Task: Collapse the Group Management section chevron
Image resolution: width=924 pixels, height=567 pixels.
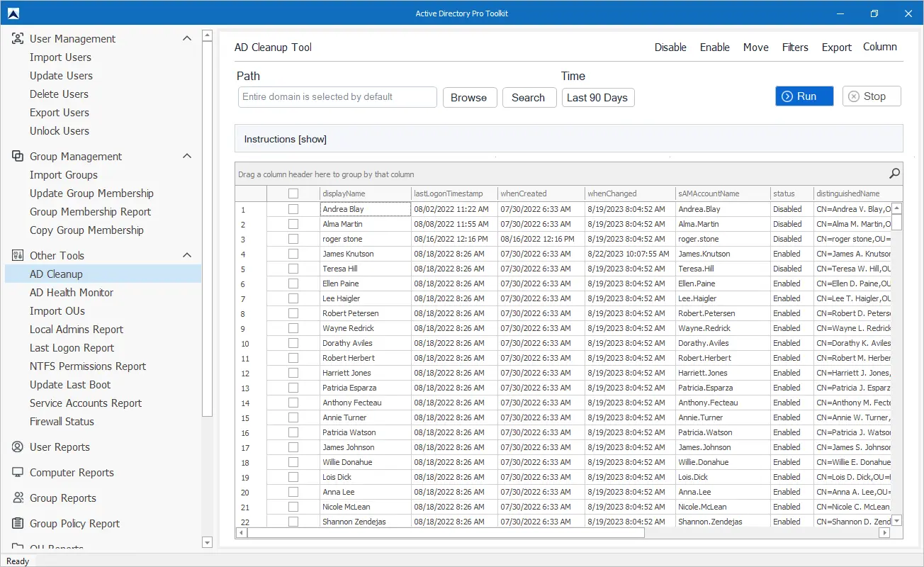Action: (187, 156)
